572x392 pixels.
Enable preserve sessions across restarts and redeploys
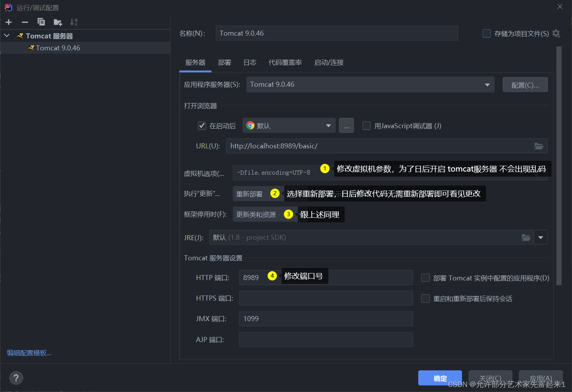point(425,298)
